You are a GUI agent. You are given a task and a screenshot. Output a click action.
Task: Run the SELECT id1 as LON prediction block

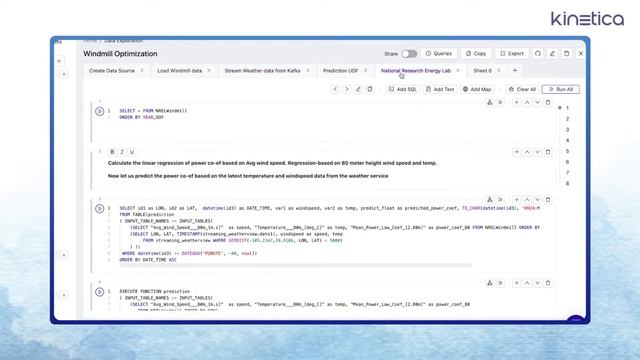[x=99, y=209]
